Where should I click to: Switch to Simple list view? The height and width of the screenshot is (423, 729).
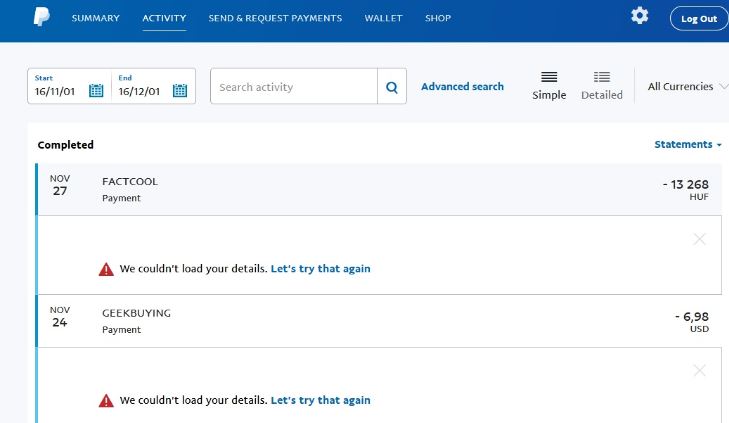pyautogui.click(x=549, y=85)
